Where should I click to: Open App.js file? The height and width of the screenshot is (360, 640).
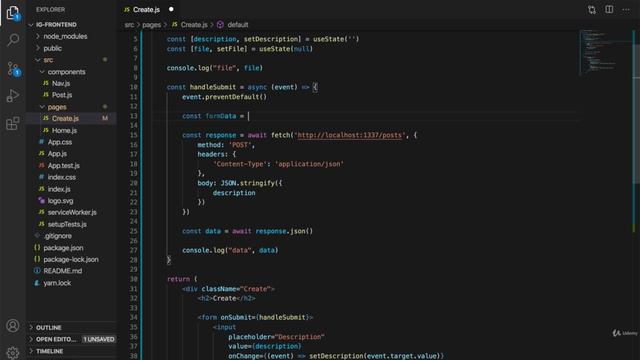(57, 154)
